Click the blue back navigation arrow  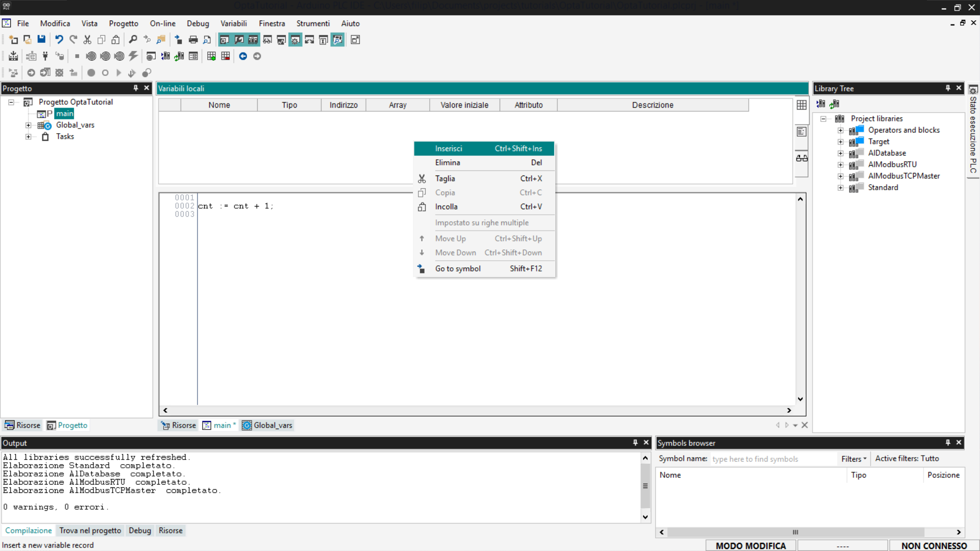tap(243, 56)
